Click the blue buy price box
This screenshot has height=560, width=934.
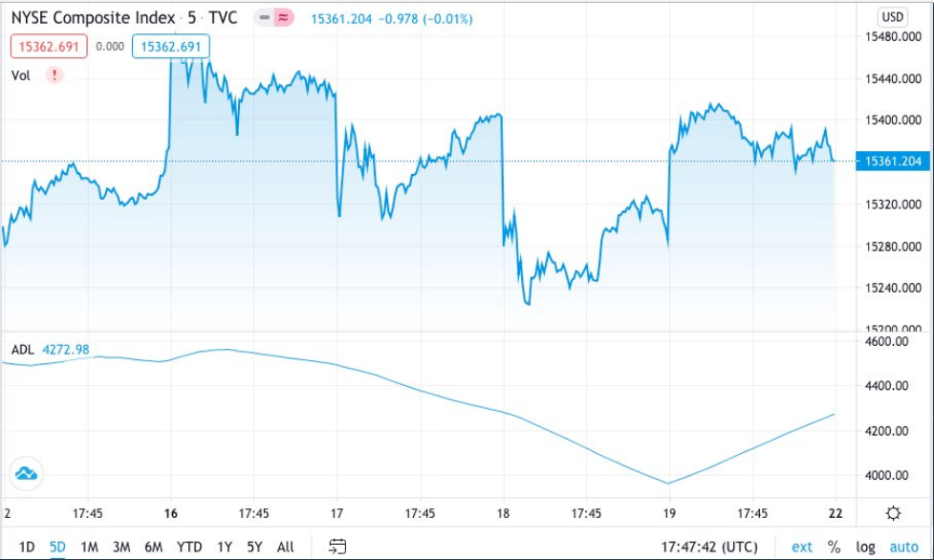(x=170, y=46)
